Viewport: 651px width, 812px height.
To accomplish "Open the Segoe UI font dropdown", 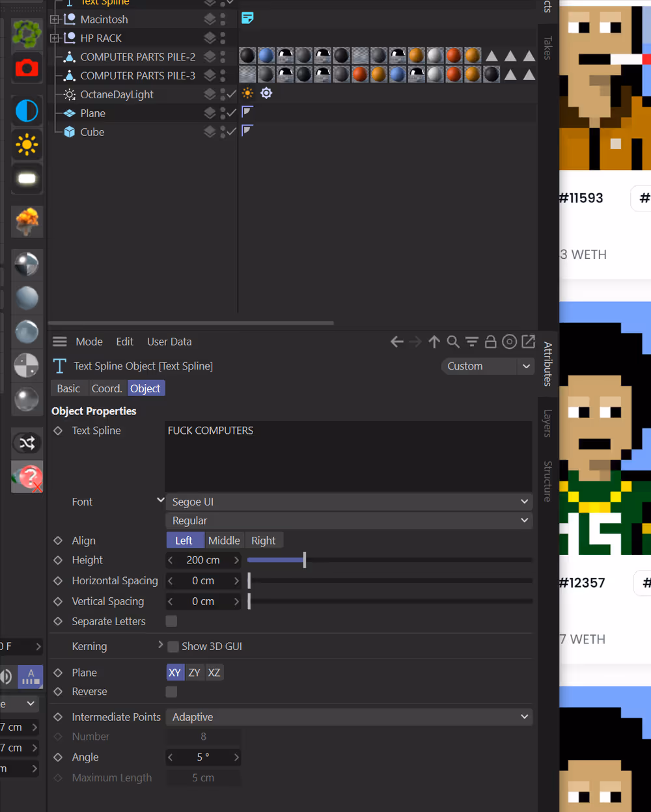I will pos(349,502).
